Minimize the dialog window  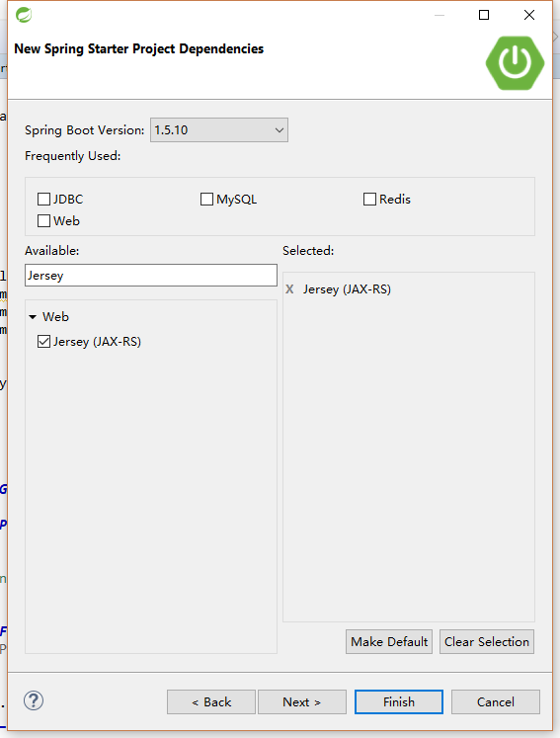[440, 15]
